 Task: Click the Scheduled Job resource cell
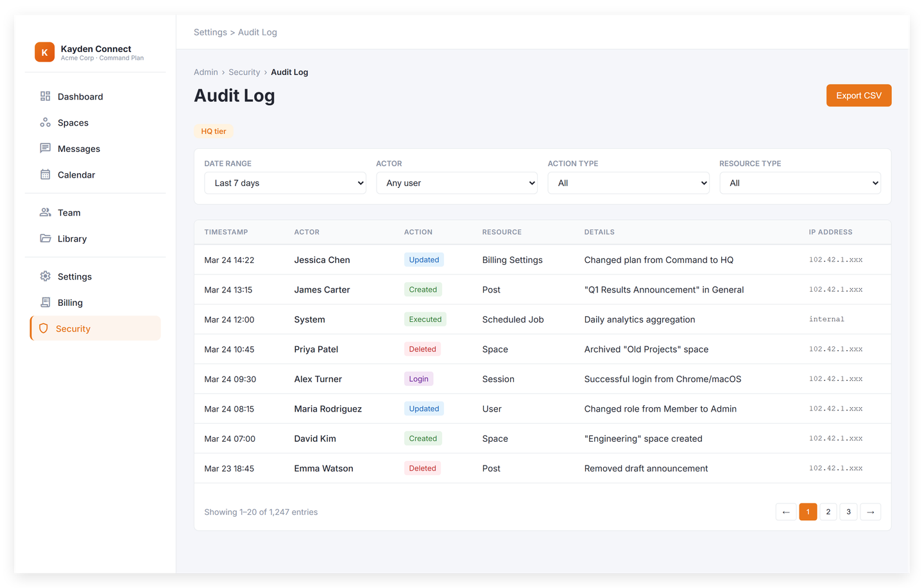click(513, 319)
